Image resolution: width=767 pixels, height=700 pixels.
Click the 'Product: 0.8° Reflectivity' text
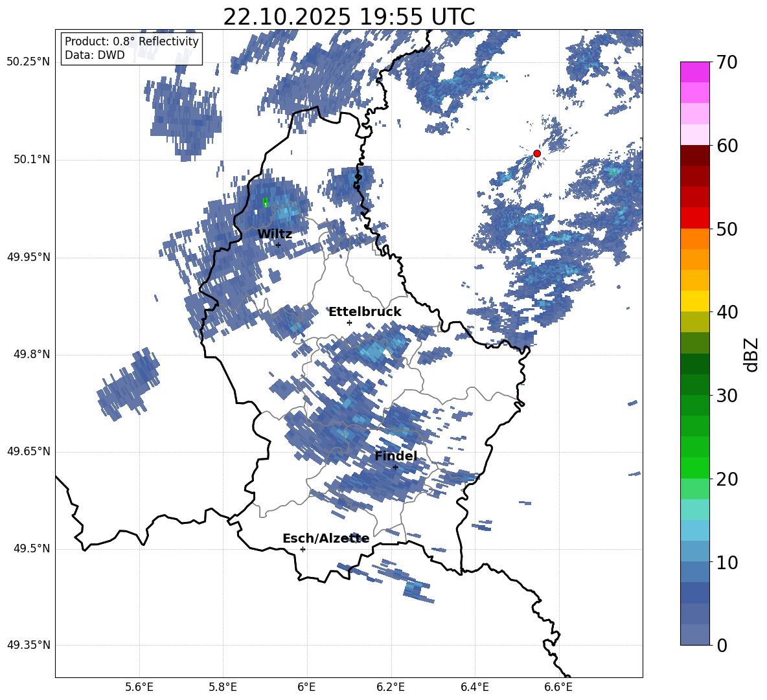click(x=132, y=41)
